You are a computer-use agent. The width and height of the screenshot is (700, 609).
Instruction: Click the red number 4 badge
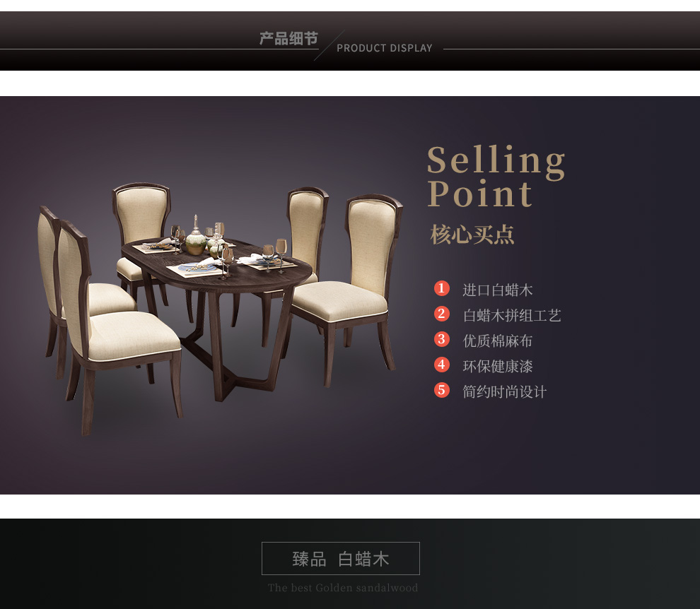click(x=441, y=365)
